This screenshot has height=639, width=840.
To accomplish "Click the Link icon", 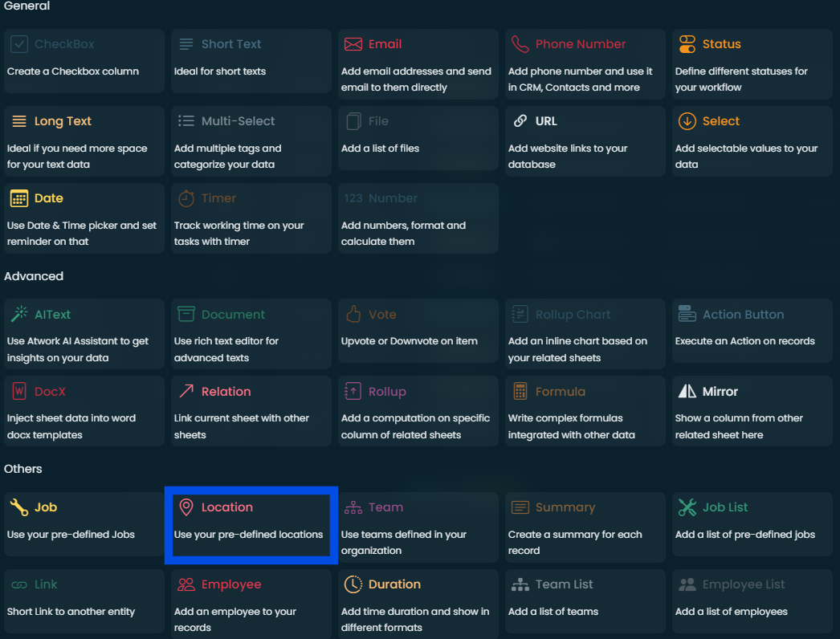I will pyautogui.click(x=19, y=584).
